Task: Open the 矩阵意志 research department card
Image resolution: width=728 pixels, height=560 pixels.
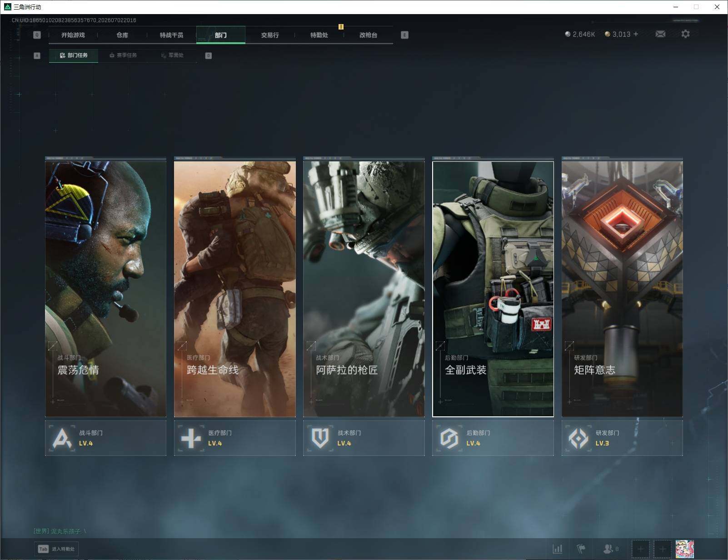Action: 622,287
